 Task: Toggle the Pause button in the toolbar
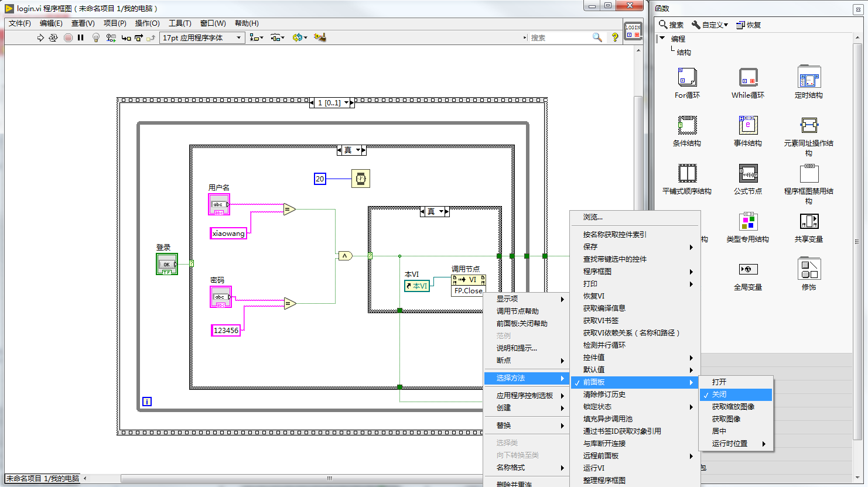point(81,37)
